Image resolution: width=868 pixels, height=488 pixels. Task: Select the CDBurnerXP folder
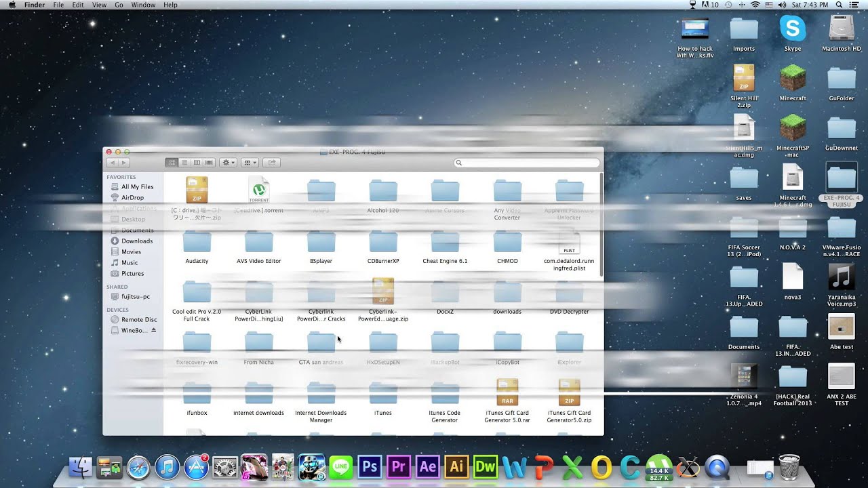383,242
